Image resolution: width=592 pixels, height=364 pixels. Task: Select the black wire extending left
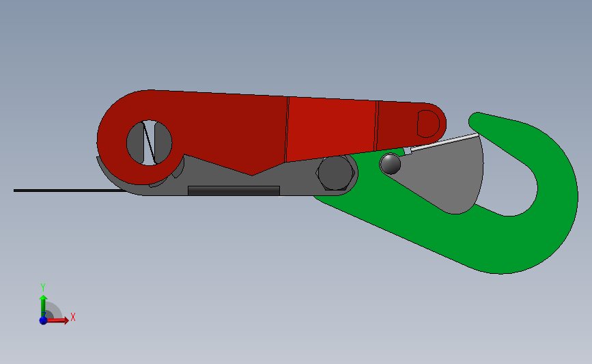coord(70,191)
